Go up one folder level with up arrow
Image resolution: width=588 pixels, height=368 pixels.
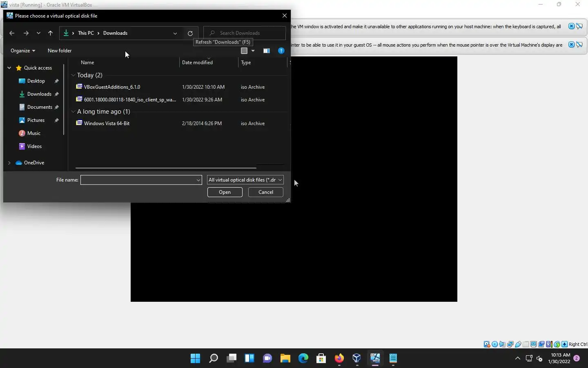pos(50,33)
